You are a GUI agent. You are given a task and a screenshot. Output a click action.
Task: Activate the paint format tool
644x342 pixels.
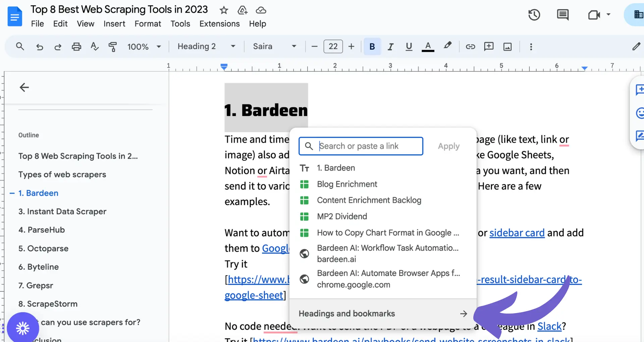pos(113,47)
